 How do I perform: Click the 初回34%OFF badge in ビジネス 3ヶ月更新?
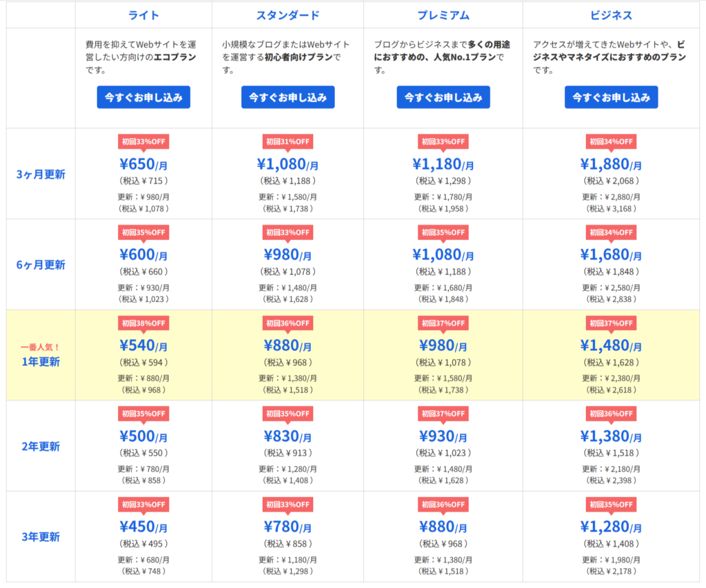click(611, 142)
